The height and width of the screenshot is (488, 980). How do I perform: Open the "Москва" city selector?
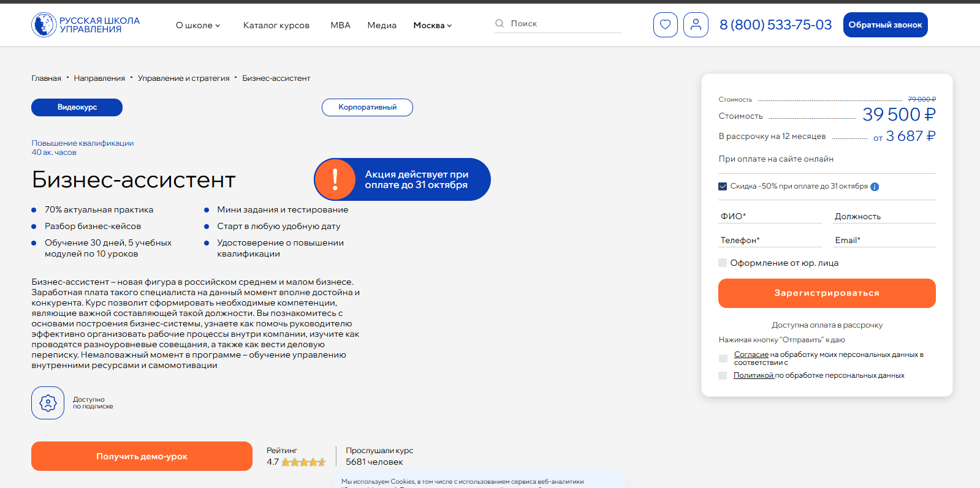[x=432, y=26]
